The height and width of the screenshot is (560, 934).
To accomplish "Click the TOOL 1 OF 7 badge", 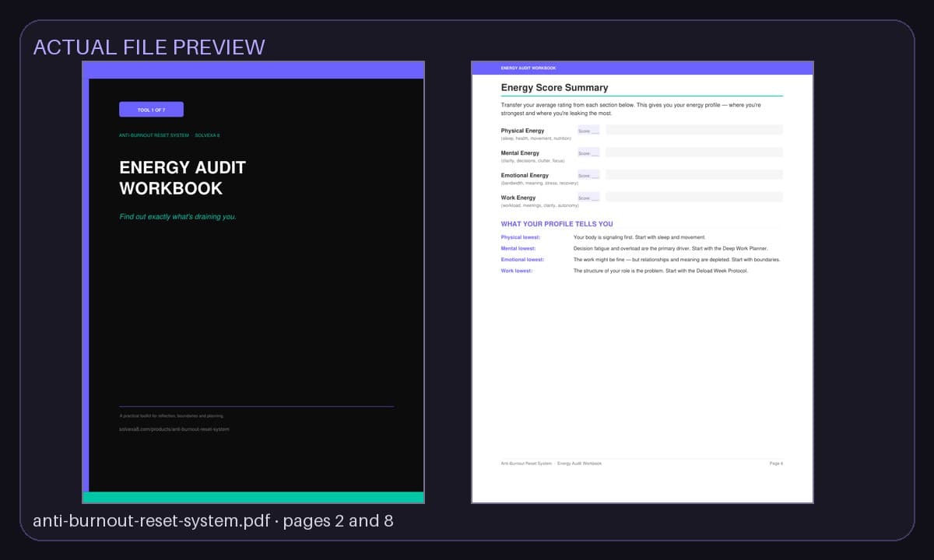I will tap(151, 110).
